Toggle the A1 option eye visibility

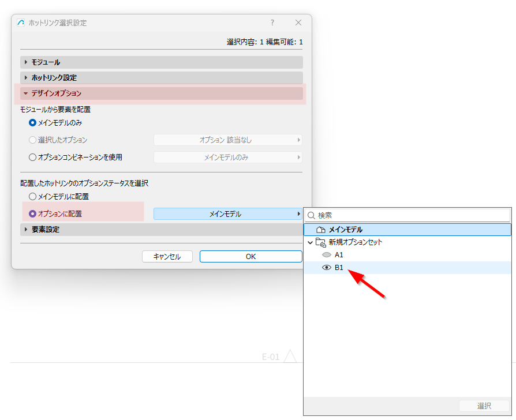point(327,255)
